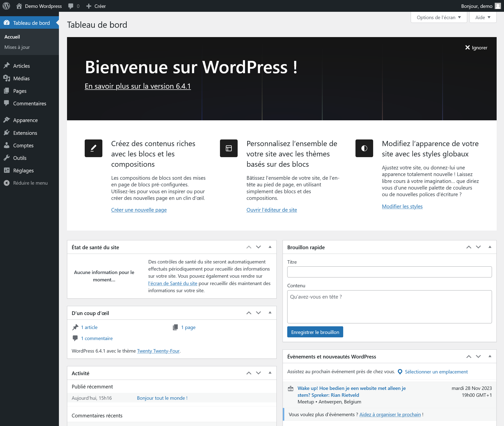504x426 pixels.
Task: Click the Médias icon in sidebar
Action: point(7,78)
